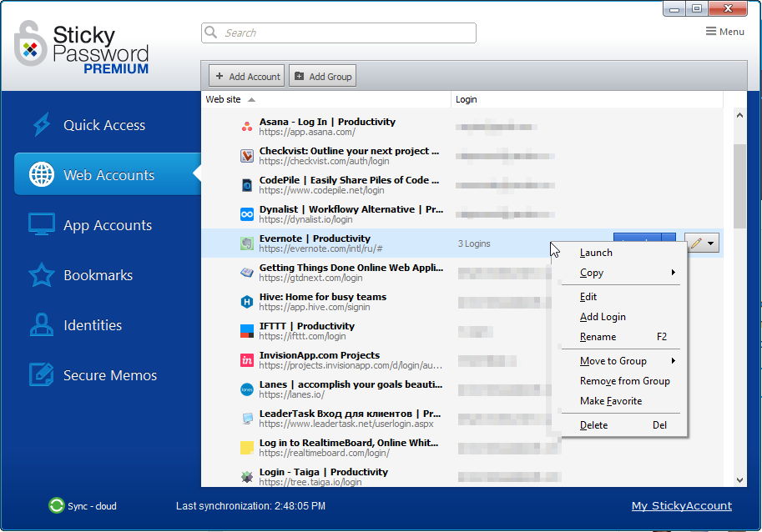Click the Hive hexagon icon
Screen dimensions: 762x532
coord(247,302)
